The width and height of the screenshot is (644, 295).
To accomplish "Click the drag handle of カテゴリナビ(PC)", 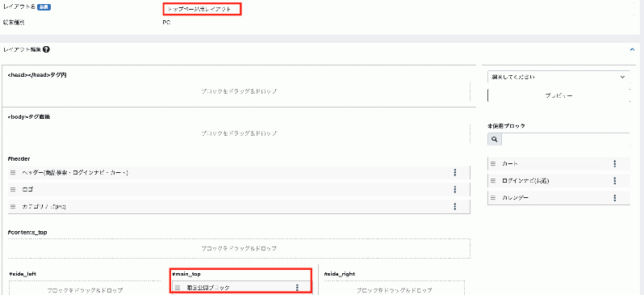I will click(x=13, y=206).
